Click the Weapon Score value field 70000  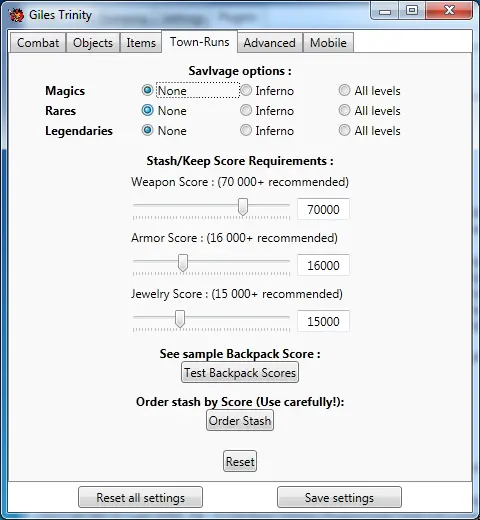tap(323, 209)
